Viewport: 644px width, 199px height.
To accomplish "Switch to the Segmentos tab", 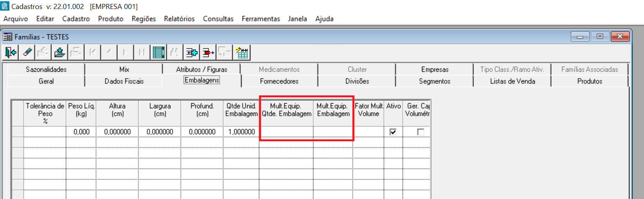I will (435, 81).
